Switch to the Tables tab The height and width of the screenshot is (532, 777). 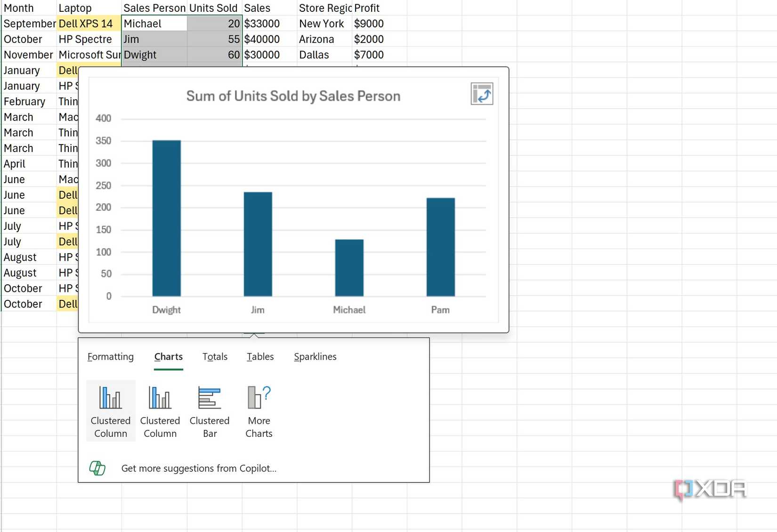point(260,357)
